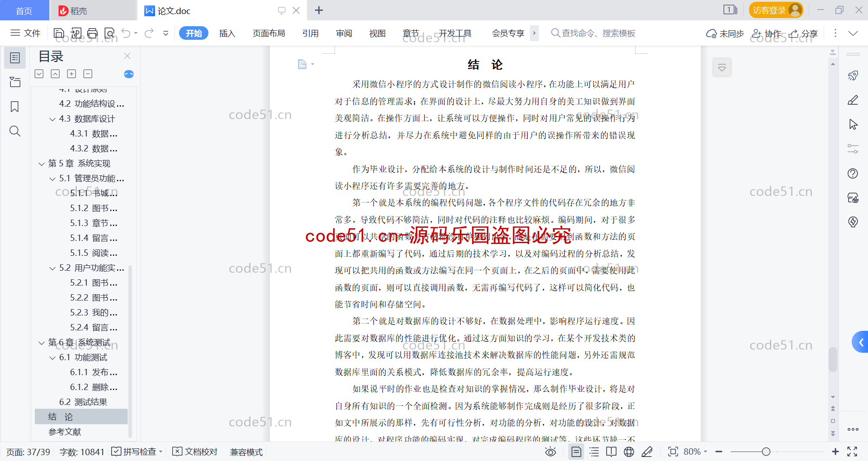The height and width of the screenshot is (461, 868).
Task: Collapse the 第 5 章 系统实现 chapter
Action: [42, 164]
